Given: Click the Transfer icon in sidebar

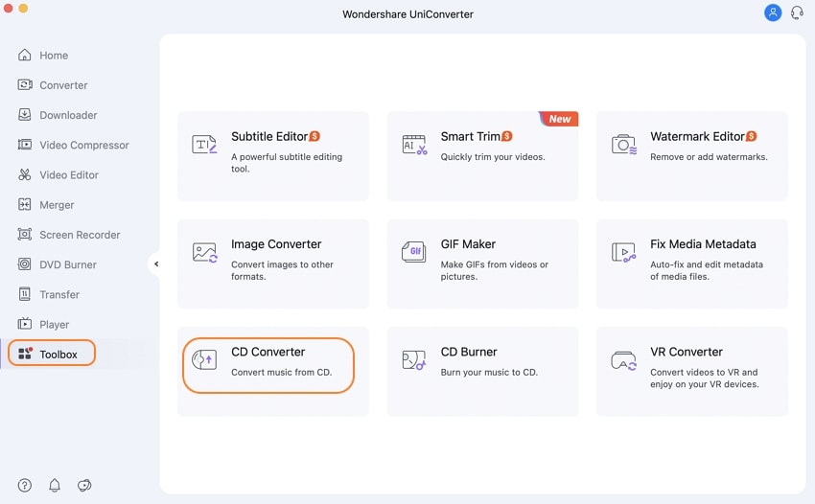Looking at the screenshot, I should tap(24, 294).
